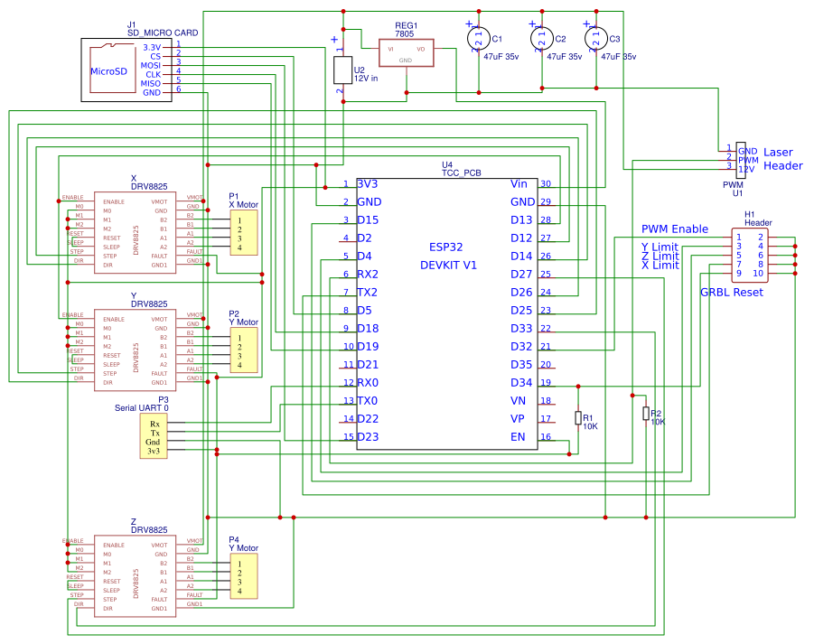The image size is (814, 644).
Task: Click the Z DRV8825 driver block
Action: [136, 578]
